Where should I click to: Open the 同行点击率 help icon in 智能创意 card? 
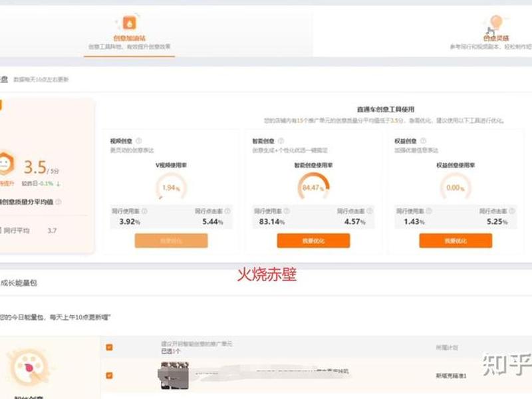pos(370,211)
